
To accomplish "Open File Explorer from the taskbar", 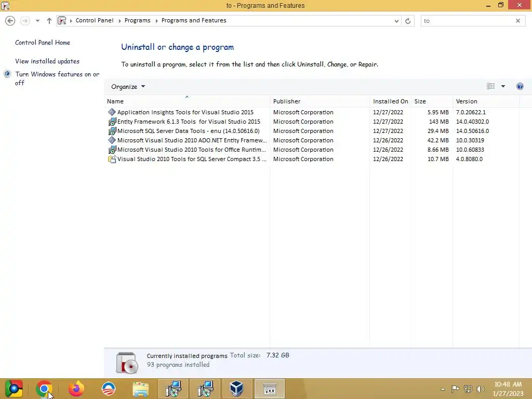I will click(140, 389).
